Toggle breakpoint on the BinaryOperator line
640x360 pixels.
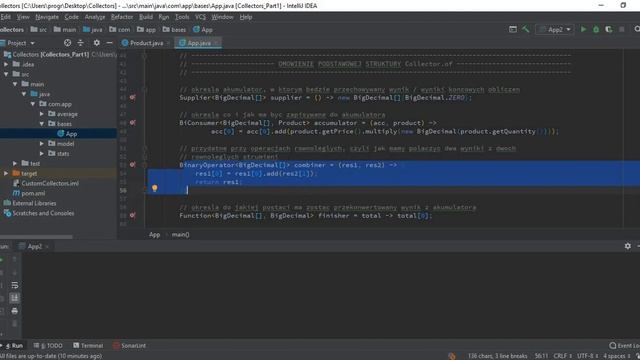(x=133, y=165)
